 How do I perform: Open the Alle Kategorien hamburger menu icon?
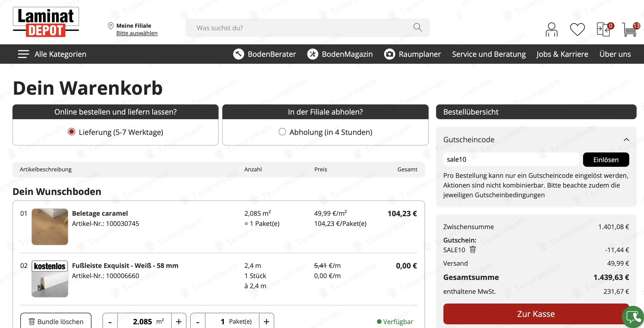click(24, 54)
